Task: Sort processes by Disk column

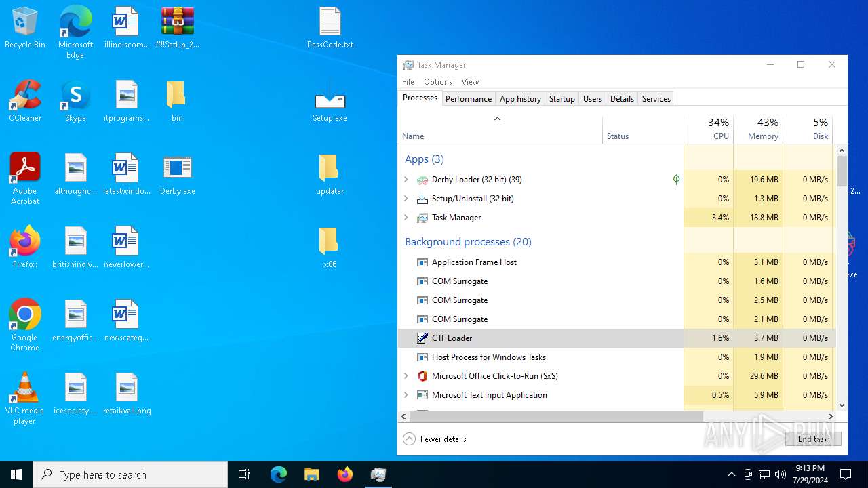Action: coord(808,129)
